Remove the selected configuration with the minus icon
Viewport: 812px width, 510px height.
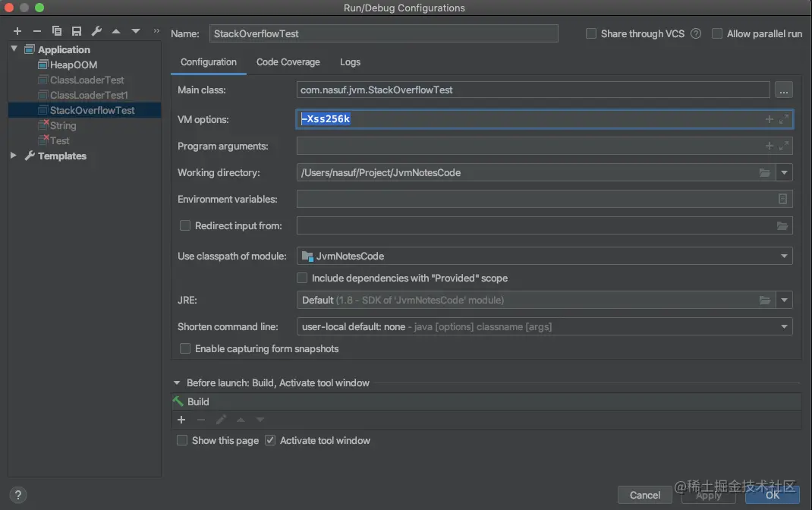[x=36, y=31]
